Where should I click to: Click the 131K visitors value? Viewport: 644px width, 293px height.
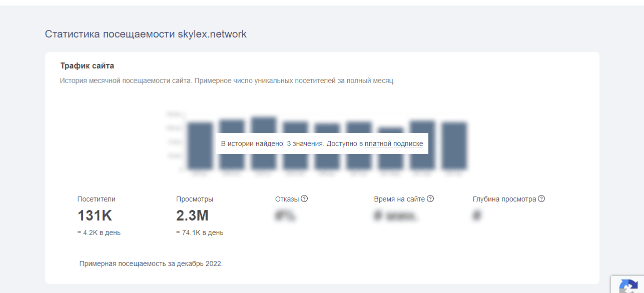[x=95, y=216]
